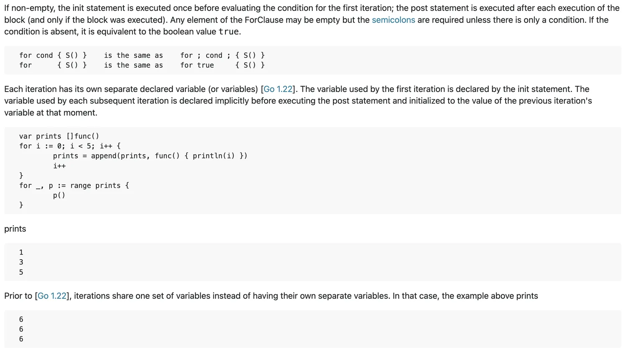Click the standalone "prints" paragraph below the code
The height and width of the screenshot is (352, 644).
click(15, 229)
